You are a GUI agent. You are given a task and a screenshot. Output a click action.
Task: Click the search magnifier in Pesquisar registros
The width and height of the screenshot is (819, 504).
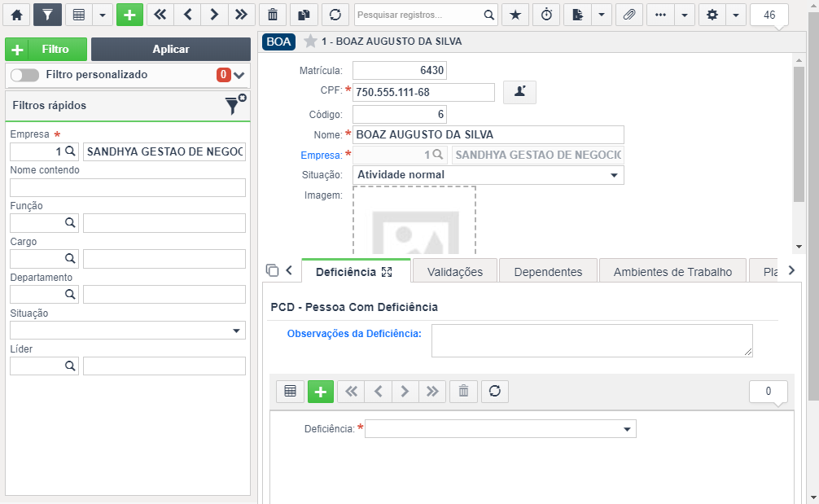pyautogui.click(x=489, y=15)
